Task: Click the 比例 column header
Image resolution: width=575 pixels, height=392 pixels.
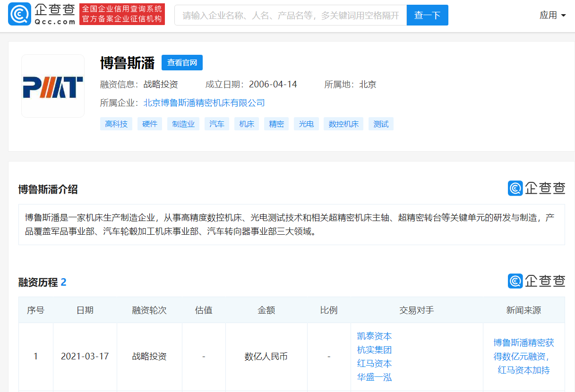Action: pos(329,310)
